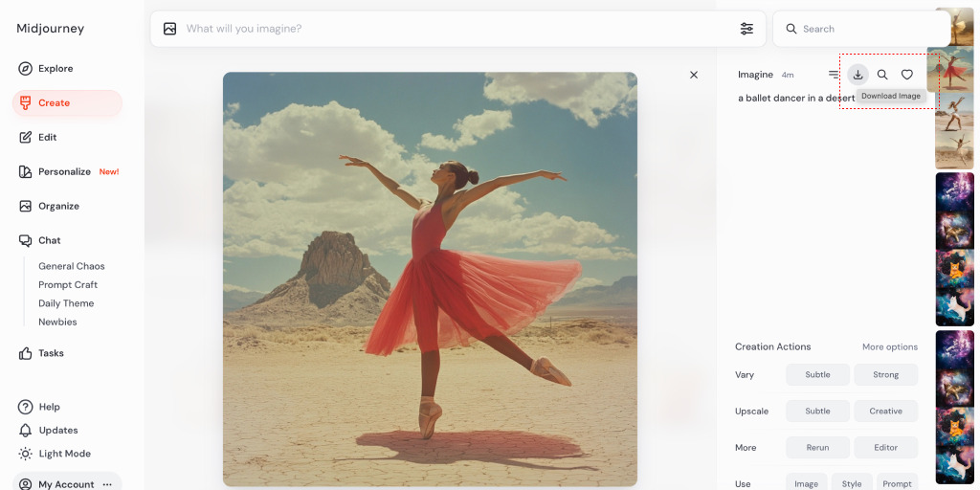980x490 pixels.
Task: Click the Imagine job label
Action: click(756, 75)
